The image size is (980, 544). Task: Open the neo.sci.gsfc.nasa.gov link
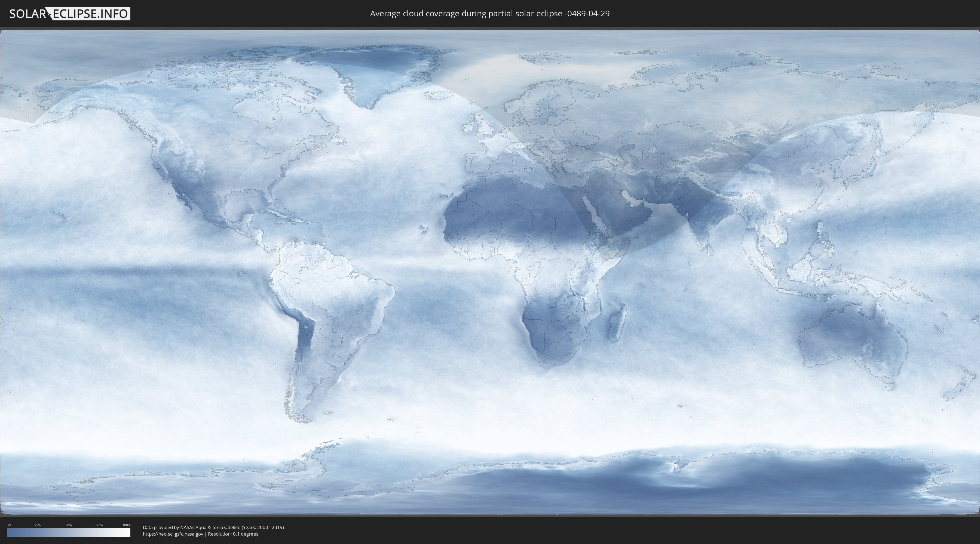click(x=173, y=534)
